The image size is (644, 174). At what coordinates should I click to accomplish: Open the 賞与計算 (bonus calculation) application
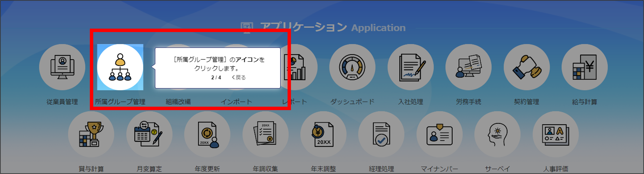click(x=91, y=134)
